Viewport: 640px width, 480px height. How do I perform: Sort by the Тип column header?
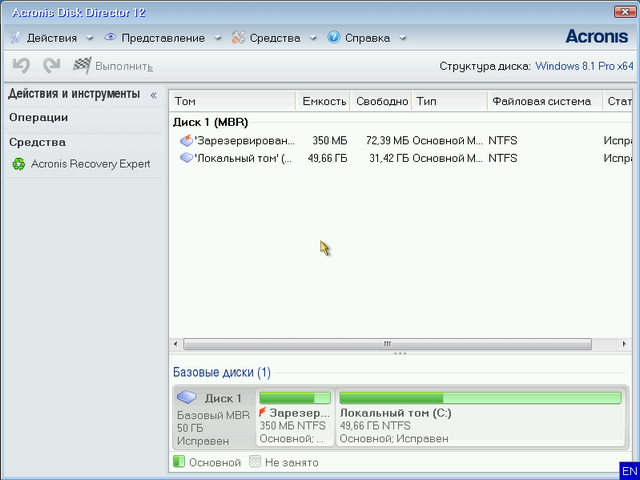coord(450,101)
